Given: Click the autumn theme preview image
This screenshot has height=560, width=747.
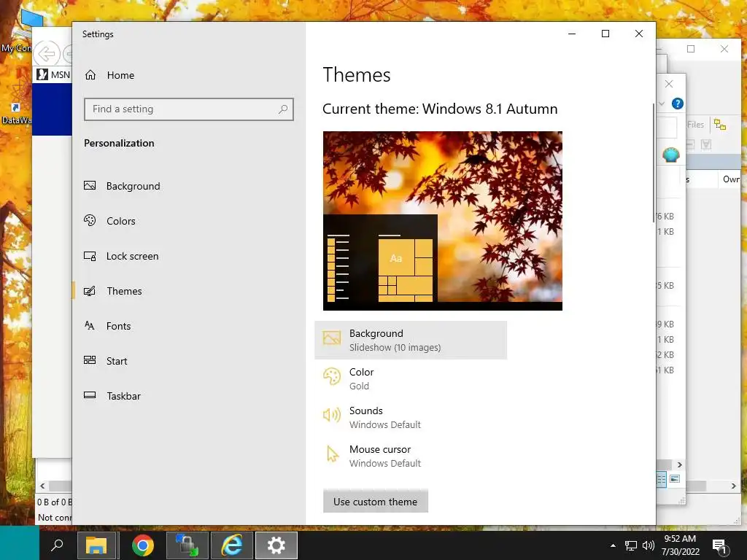Looking at the screenshot, I should tap(443, 221).
